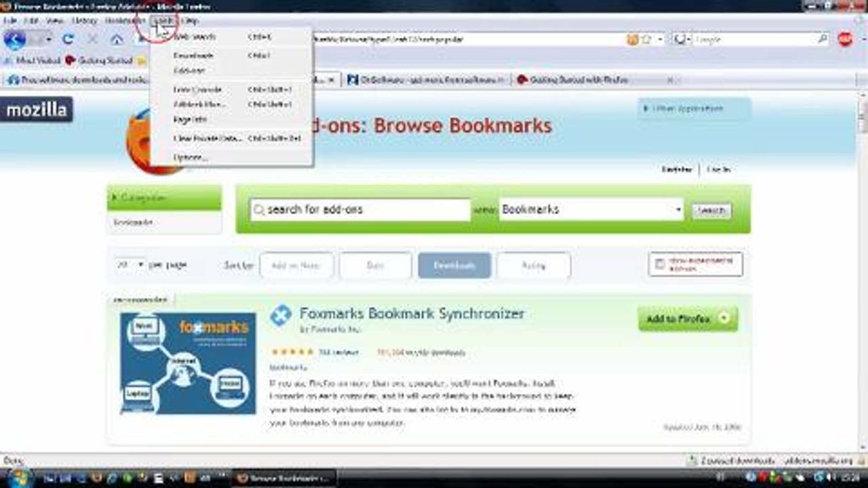
Task: Sort by Downloads
Action: point(454,266)
